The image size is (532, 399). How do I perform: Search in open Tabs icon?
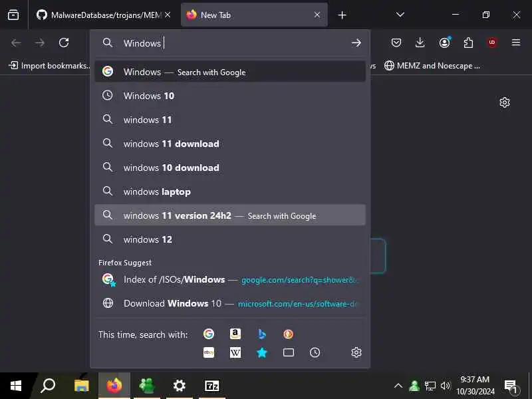(x=289, y=352)
